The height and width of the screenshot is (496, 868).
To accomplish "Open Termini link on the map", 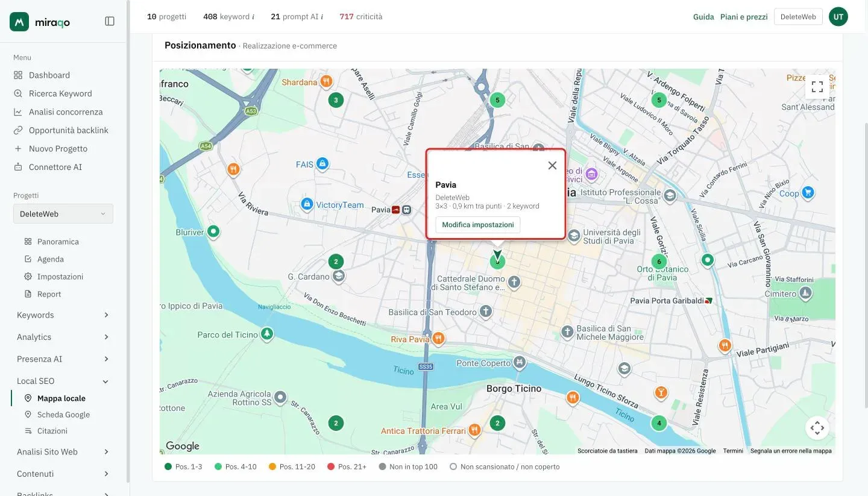I will click(x=733, y=451).
